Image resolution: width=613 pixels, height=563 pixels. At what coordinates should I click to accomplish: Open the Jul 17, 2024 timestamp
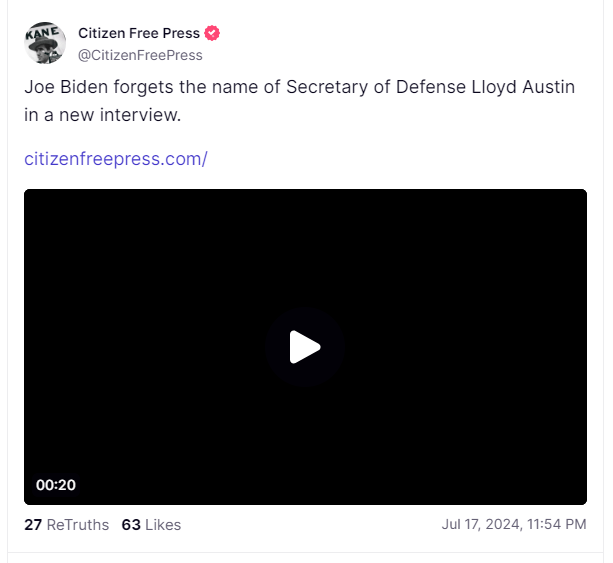coord(514,524)
